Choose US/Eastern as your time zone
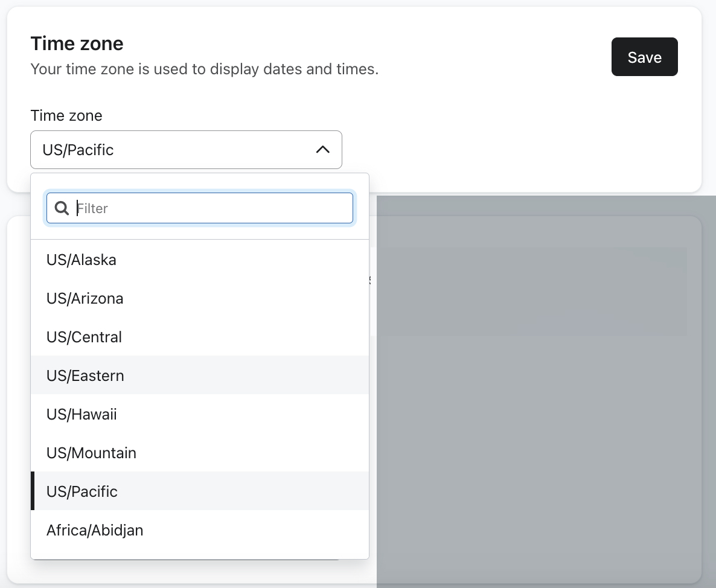 point(85,375)
